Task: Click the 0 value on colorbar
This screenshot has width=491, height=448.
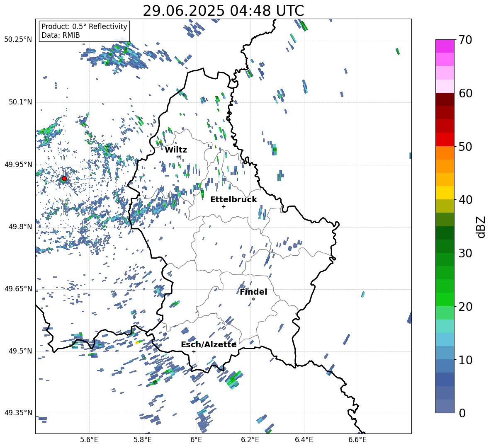Action: (x=462, y=413)
